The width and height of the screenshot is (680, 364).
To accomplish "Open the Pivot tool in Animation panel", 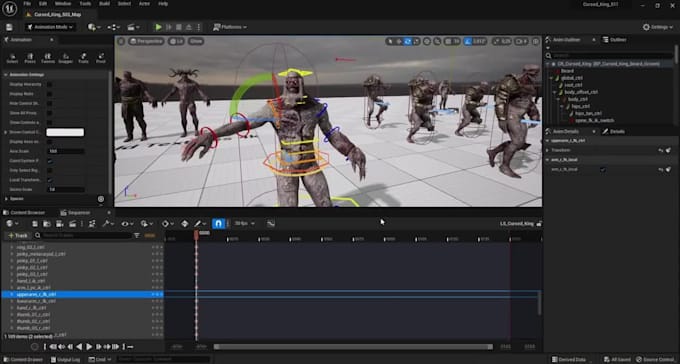I will pyautogui.click(x=101, y=58).
